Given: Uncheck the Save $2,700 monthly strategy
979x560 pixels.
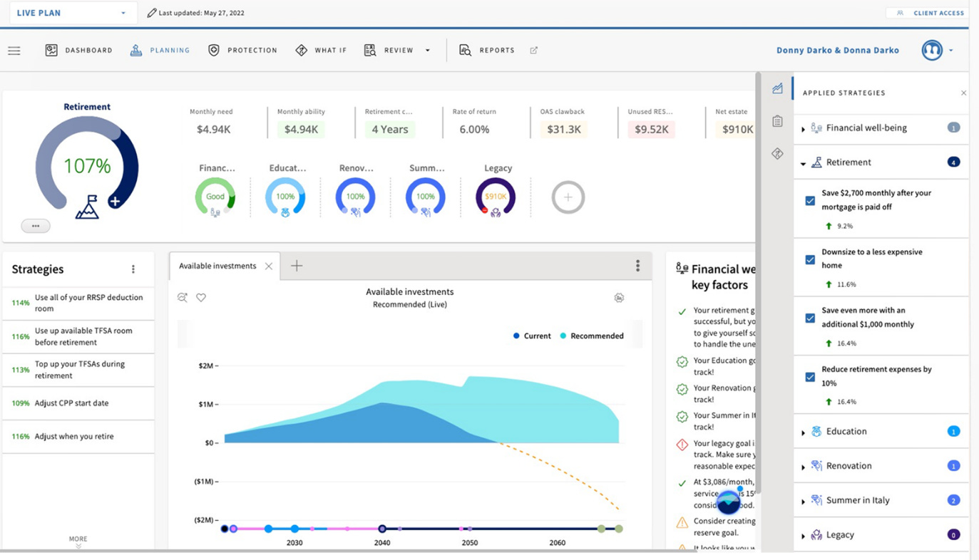Looking at the screenshot, I should pos(809,200).
